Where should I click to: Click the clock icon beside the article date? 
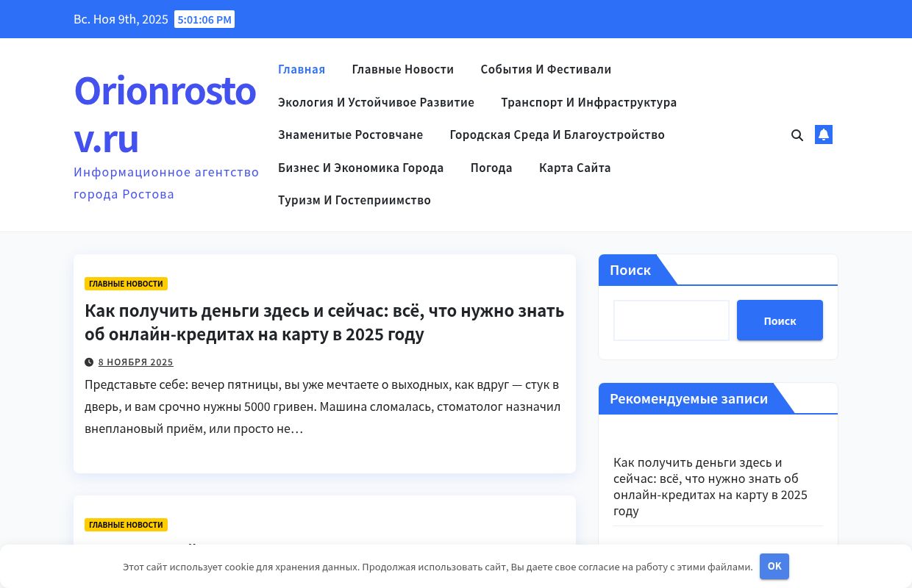(89, 362)
